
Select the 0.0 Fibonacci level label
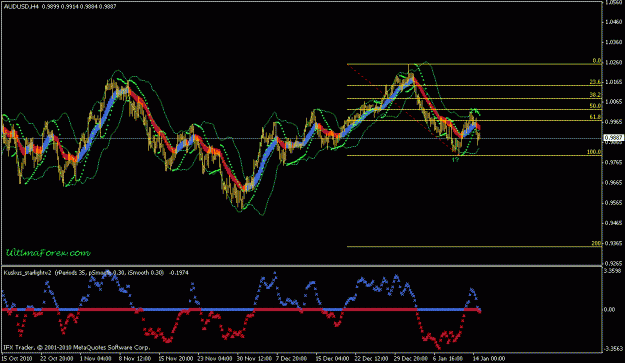[x=596, y=61]
